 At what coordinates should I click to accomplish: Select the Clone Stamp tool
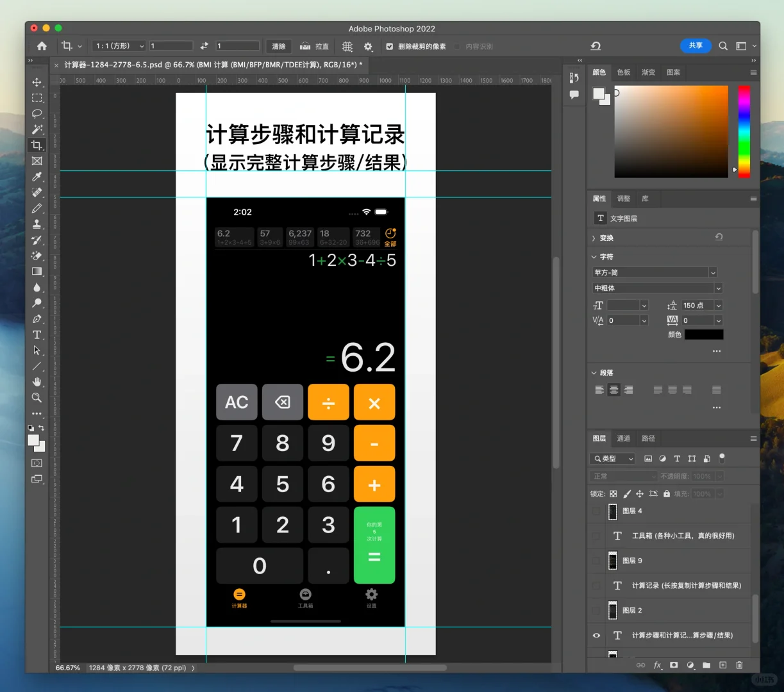[37, 224]
